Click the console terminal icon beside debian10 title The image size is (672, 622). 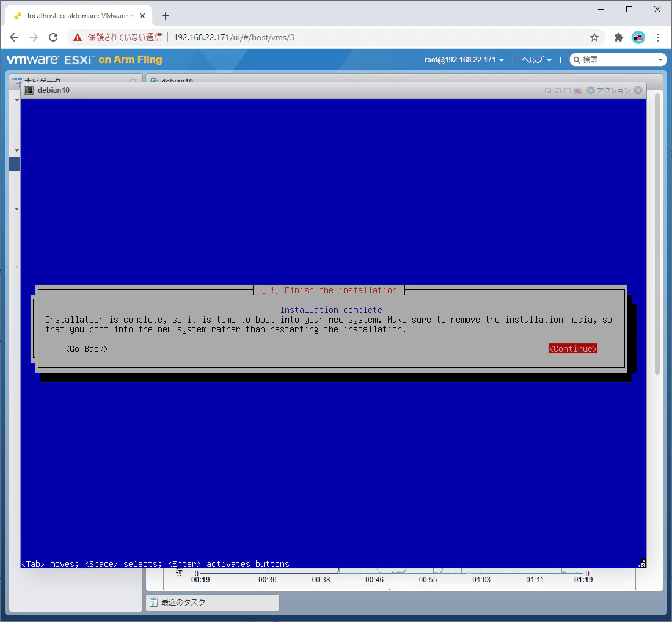coord(29,90)
